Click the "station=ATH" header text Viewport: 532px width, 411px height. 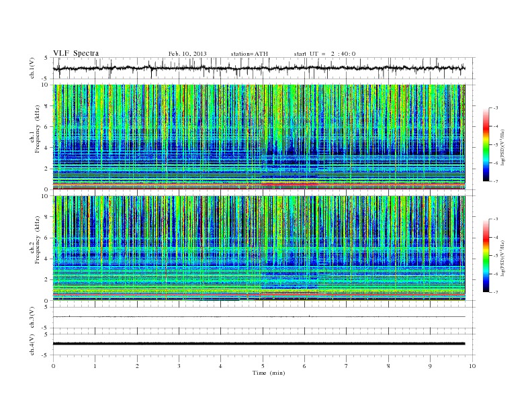(249, 54)
